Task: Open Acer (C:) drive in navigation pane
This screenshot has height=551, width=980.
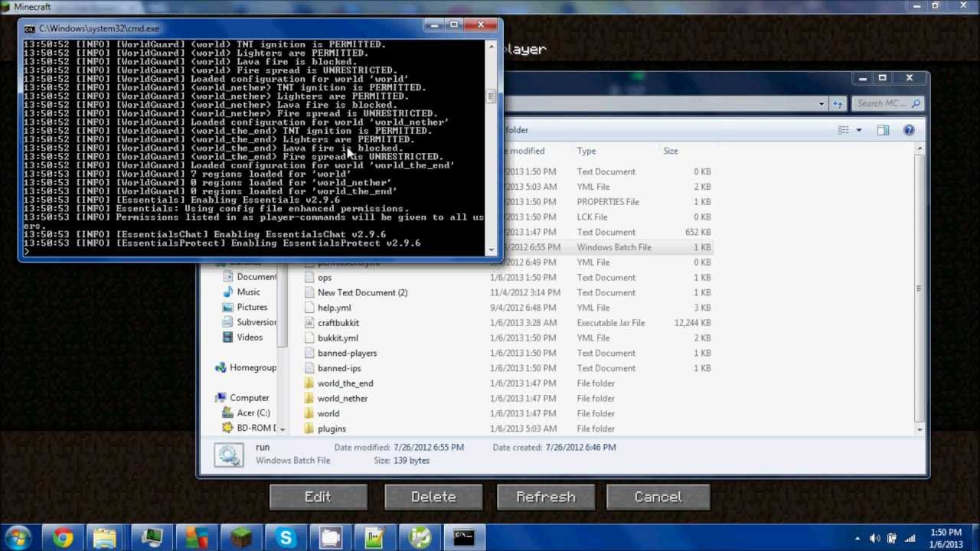Action: [253, 413]
